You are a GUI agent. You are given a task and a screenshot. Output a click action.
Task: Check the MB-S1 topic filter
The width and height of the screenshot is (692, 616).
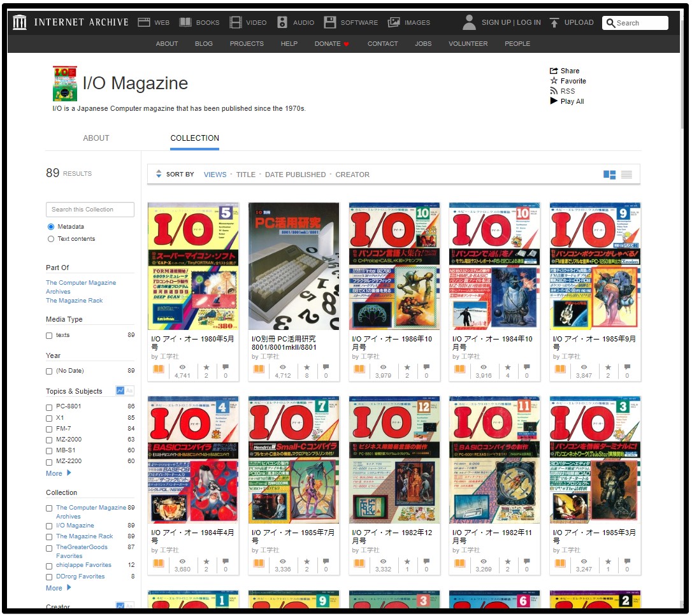click(x=49, y=451)
